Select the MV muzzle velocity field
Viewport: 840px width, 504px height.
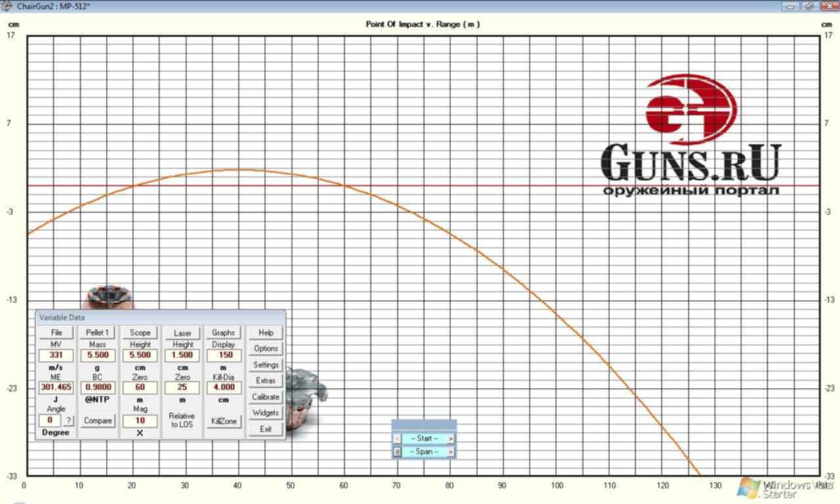pyautogui.click(x=56, y=355)
